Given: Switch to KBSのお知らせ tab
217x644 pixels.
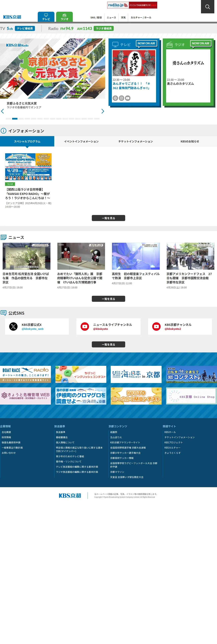Looking at the screenshot, I should (x=190, y=141).
